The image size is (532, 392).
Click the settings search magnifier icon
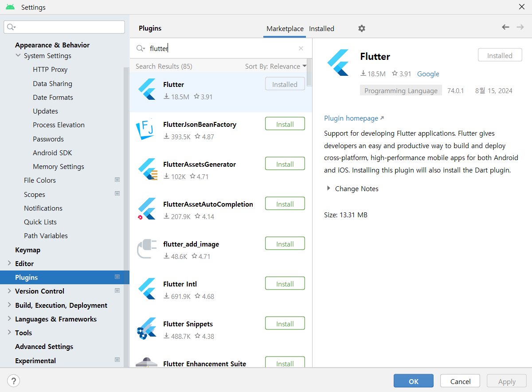pos(11,27)
